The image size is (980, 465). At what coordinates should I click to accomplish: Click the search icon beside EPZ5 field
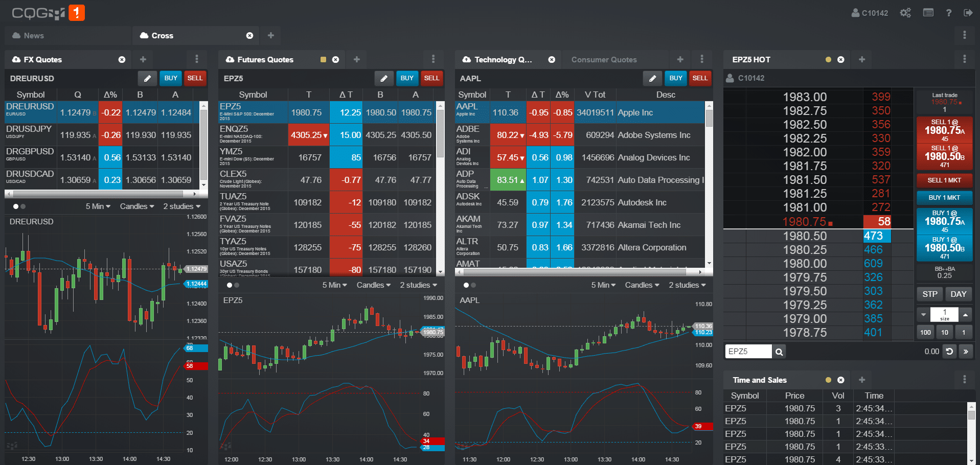click(x=779, y=352)
